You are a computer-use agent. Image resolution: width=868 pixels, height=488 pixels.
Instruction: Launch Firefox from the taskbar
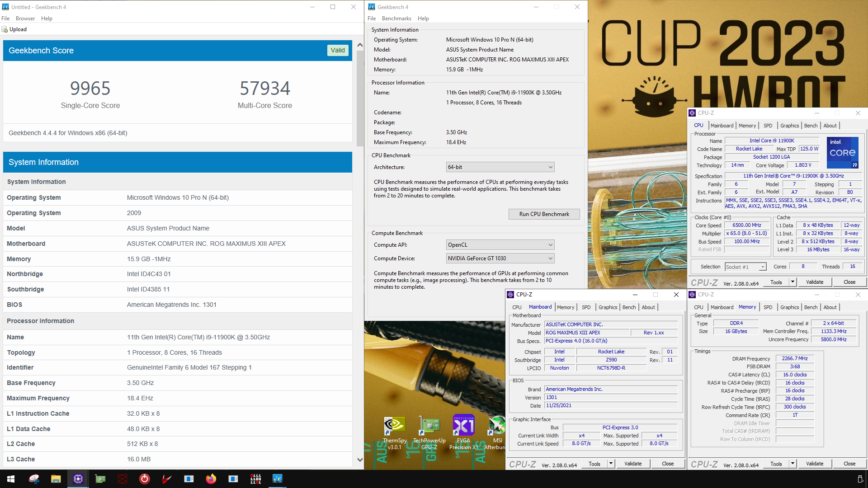click(211, 479)
